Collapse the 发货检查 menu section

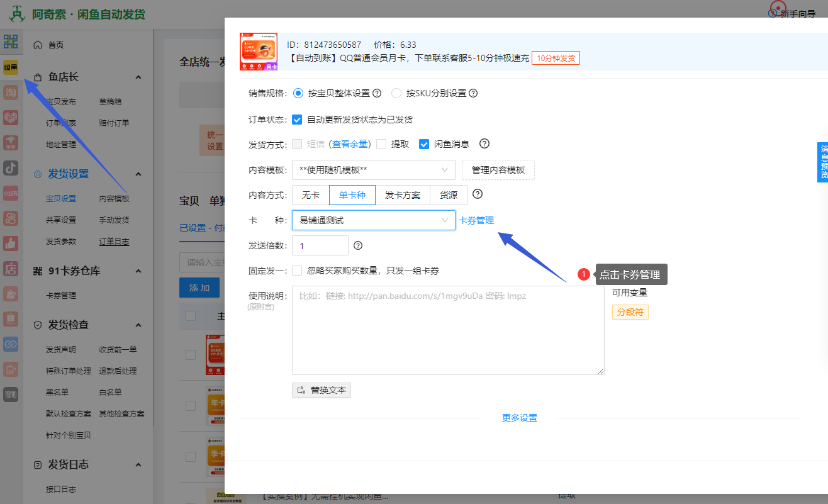click(138, 325)
